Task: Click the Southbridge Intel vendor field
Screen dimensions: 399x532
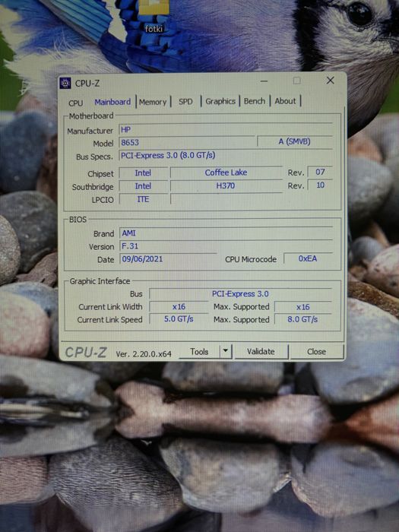Action: pos(143,186)
